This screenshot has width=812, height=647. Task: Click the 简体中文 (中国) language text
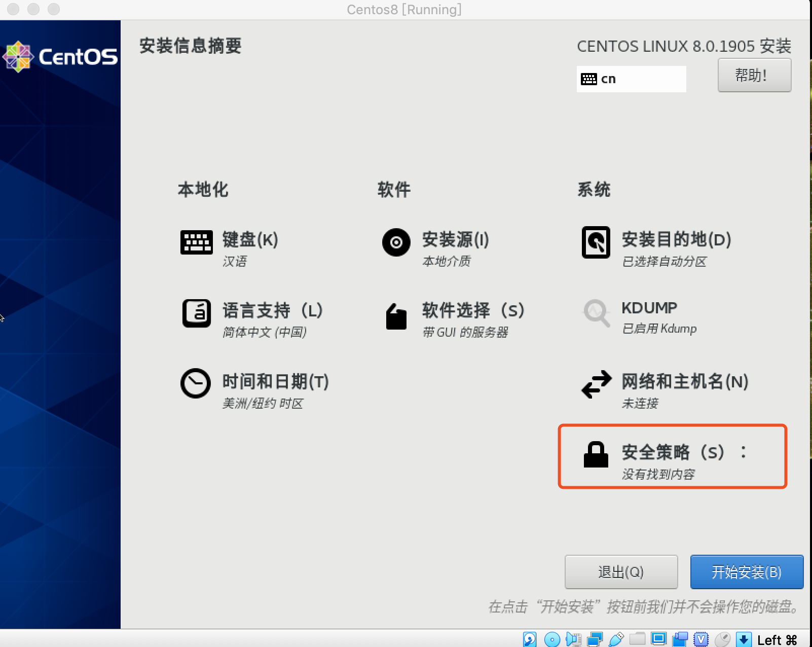(x=265, y=333)
